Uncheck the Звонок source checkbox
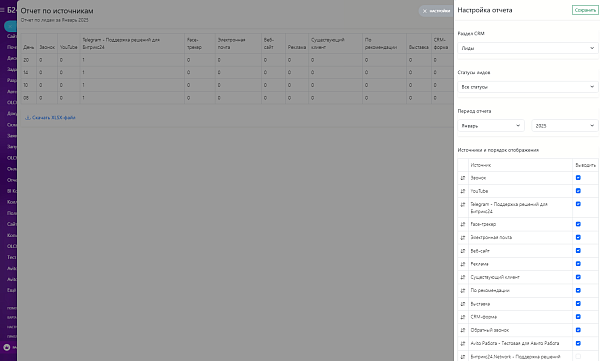 pos(578,178)
